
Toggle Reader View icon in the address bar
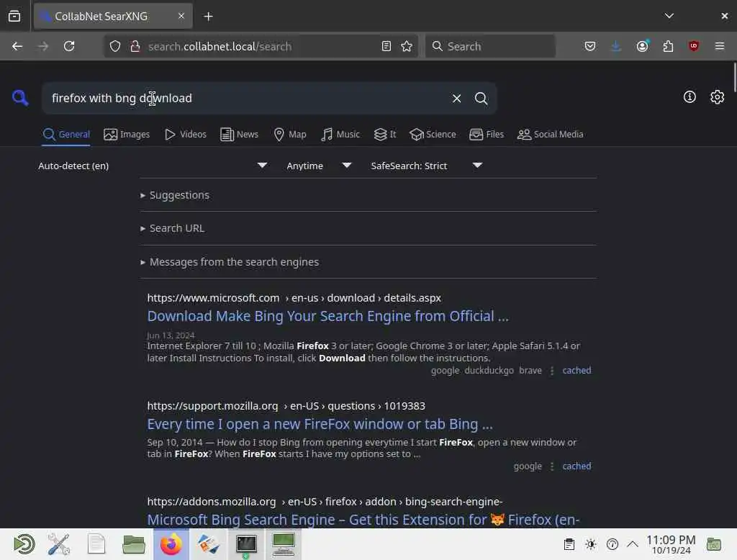(386, 46)
